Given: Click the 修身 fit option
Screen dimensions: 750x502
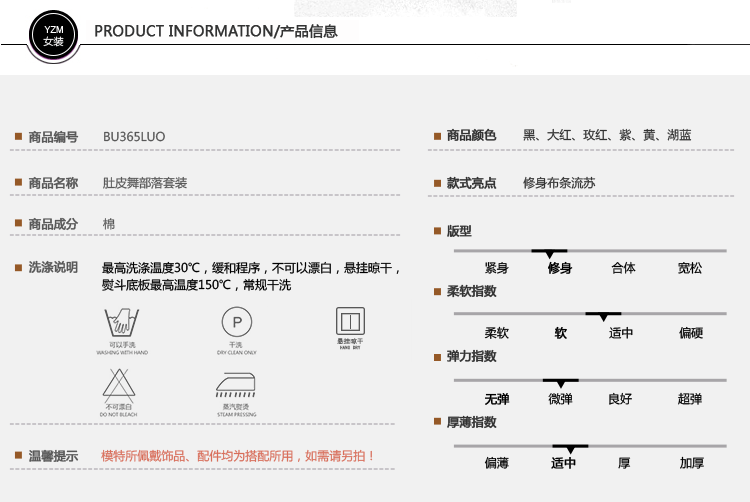Looking at the screenshot, I should coord(560,268).
